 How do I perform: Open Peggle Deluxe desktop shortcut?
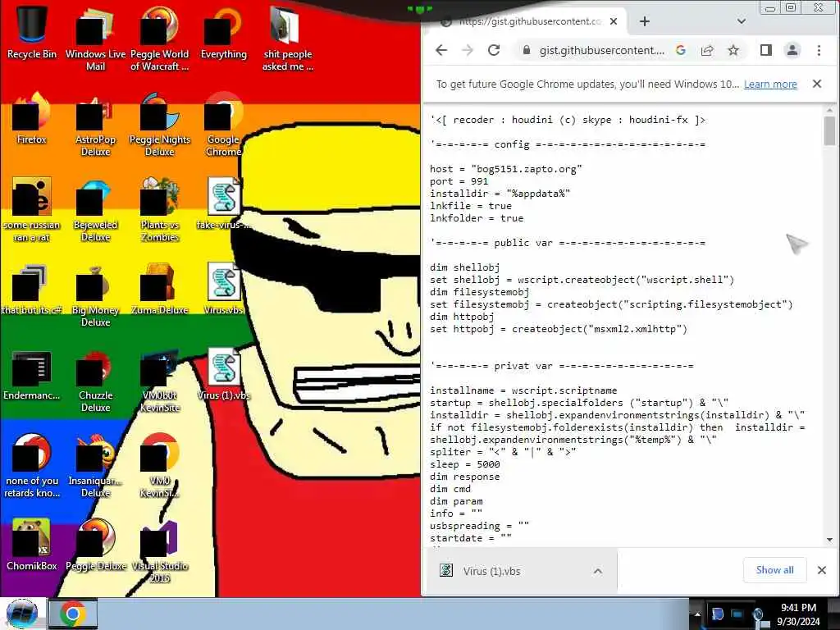click(x=95, y=546)
